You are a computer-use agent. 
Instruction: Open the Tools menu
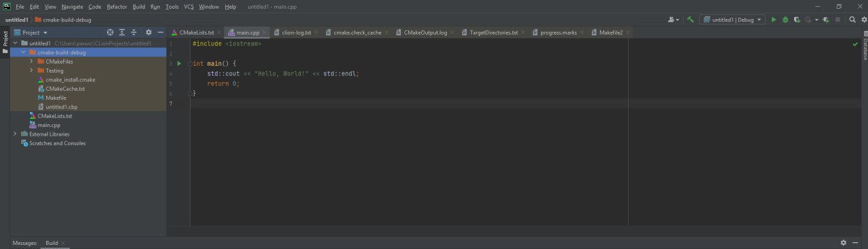172,6
